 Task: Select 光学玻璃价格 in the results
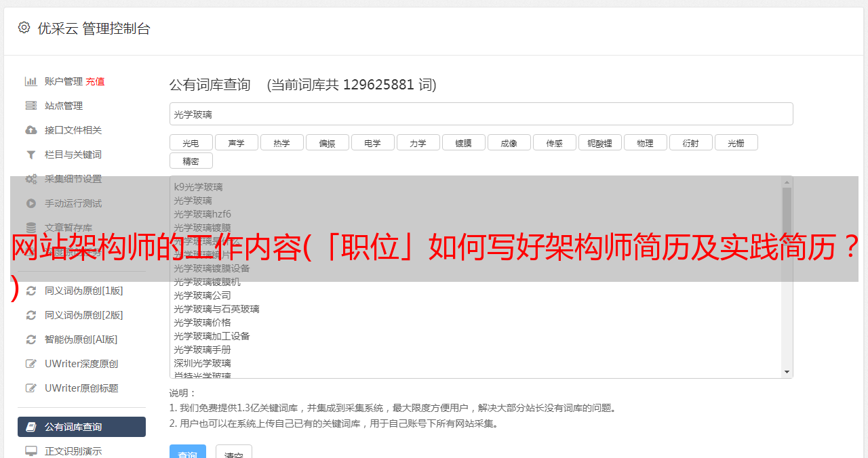(202, 322)
